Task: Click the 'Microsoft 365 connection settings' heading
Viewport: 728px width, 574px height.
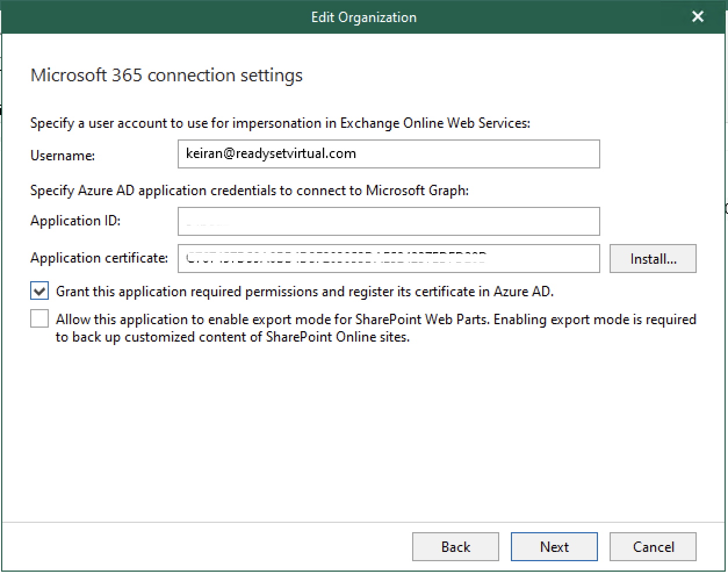Action: pos(167,76)
